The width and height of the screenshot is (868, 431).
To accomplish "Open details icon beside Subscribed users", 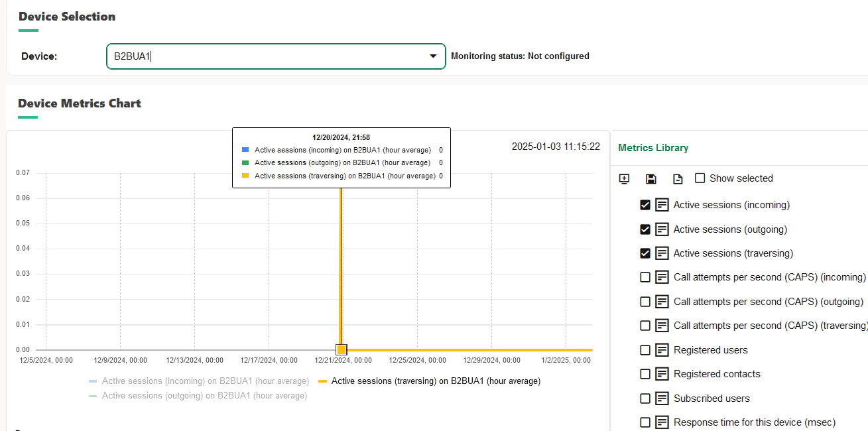I will coord(661,399).
